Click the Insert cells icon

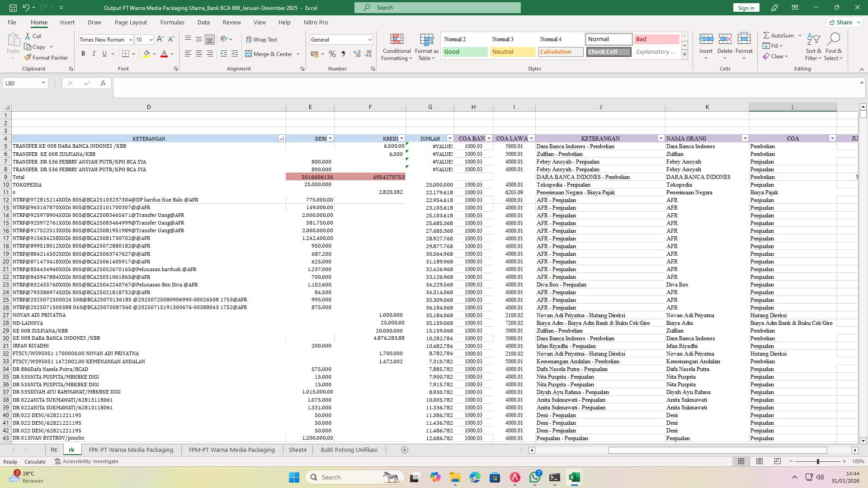[x=706, y=40]
